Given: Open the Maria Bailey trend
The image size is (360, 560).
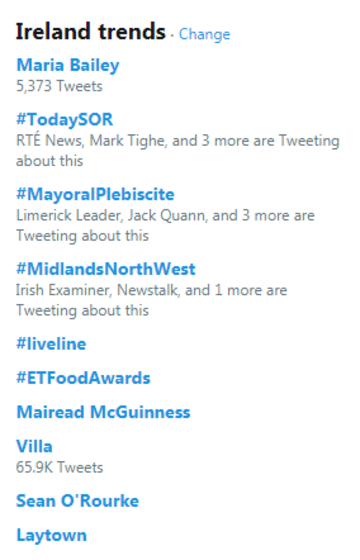Looking at the screenshot, I should (x=68, y=65).
